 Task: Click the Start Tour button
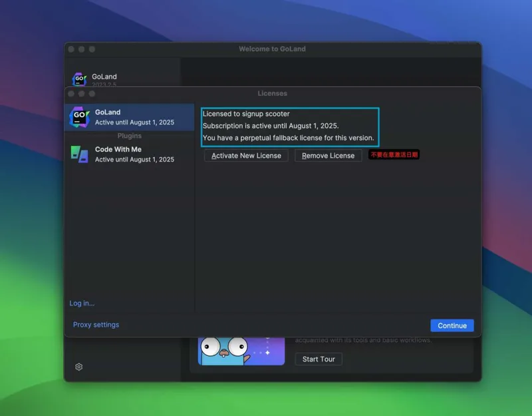coord(319,359)
